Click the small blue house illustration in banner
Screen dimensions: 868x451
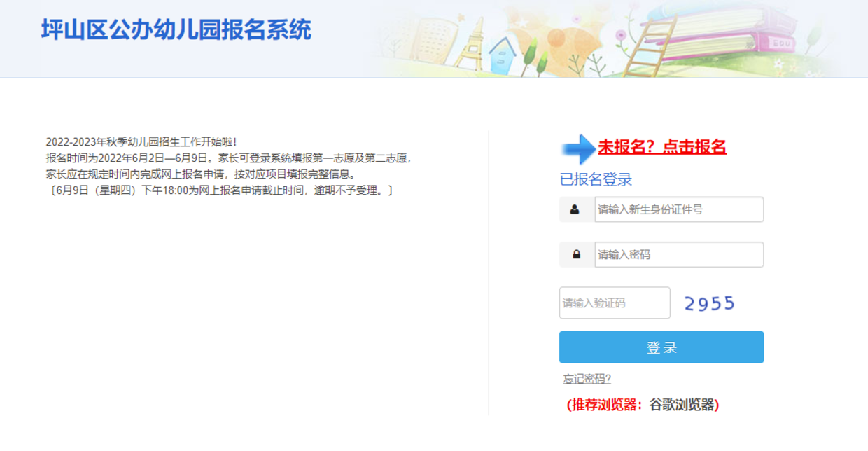pyautogui.click(x=501, y=56)
